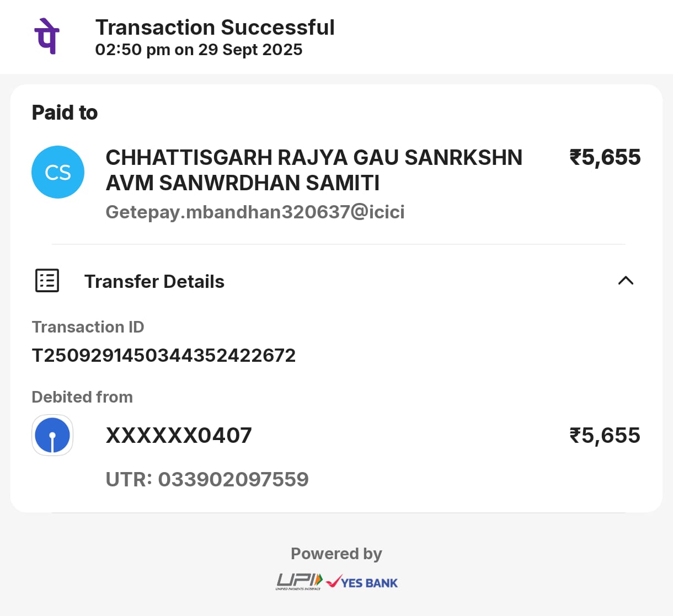The image size is (673, 616).
Task: Select transaction ID T2509291450344352422672
Action: [x=164, y=355]
